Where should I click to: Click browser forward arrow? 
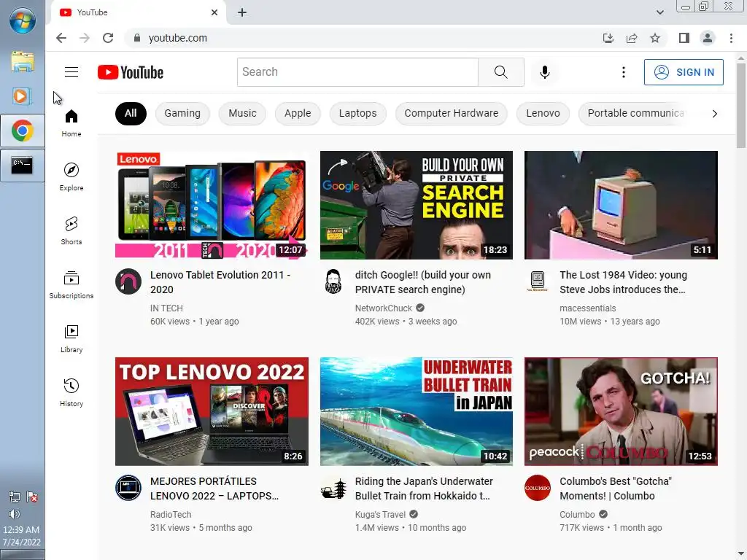tap(85, 38)
